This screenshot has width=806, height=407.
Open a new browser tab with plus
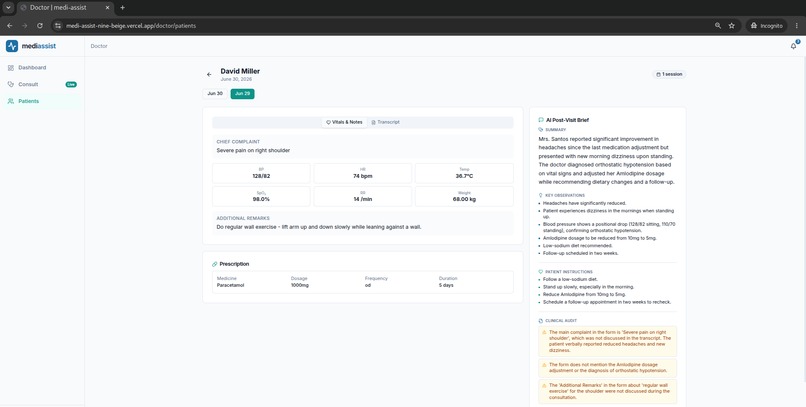(x=122, y=8)
